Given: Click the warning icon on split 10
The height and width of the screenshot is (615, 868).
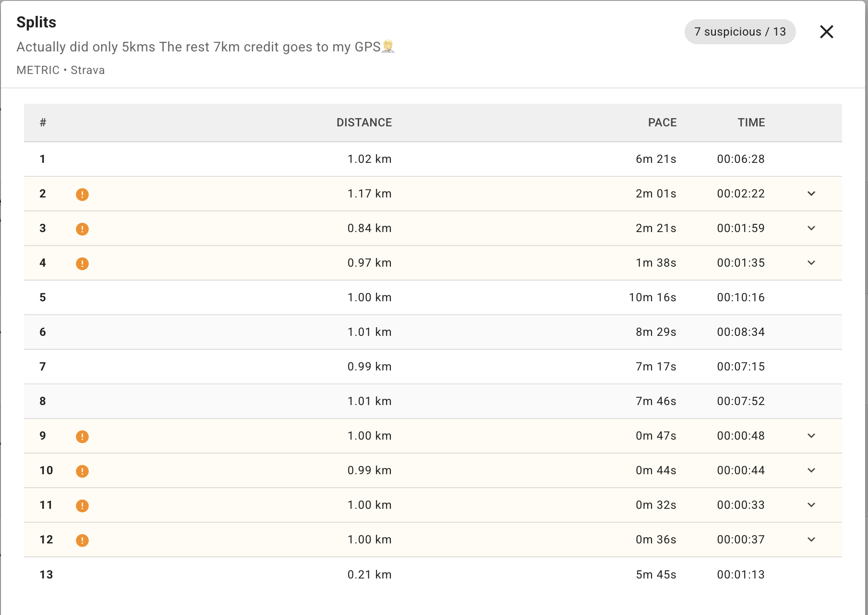Looking at the screenshot, I should tap(82, 471).
